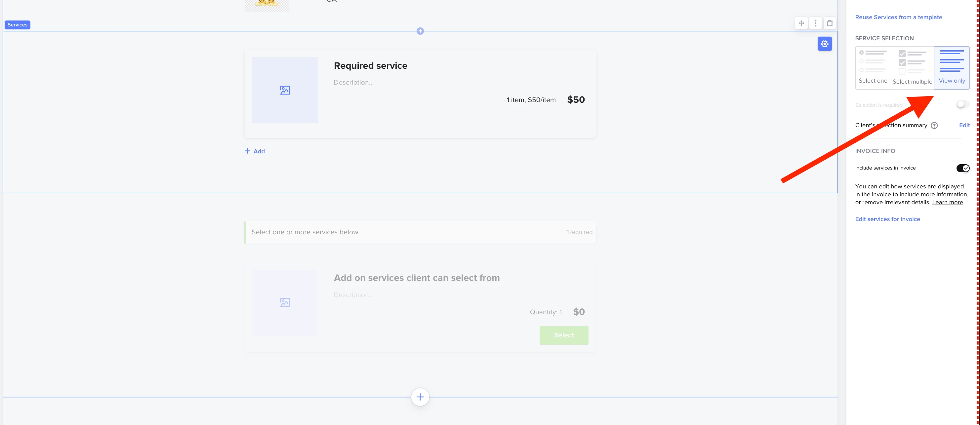
Task: Click Edit services for invoice
Action: pos(887,219)
